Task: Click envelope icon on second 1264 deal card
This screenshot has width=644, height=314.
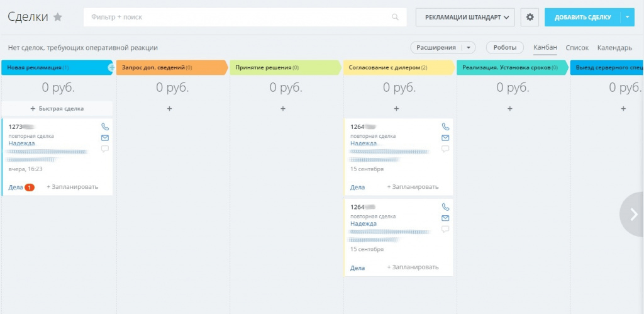Action: 445,218
